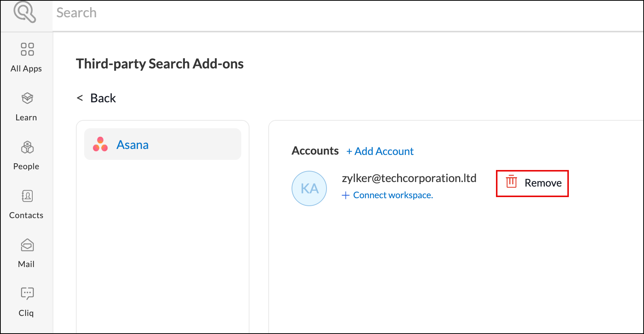Click the KA account avatar
The height and width of the screenshot is (334, 644).
click(309, 188)
